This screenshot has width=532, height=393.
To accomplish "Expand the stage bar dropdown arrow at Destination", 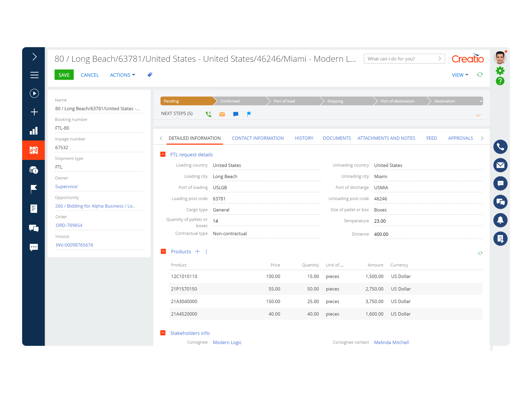I will (x=480, y=101).
